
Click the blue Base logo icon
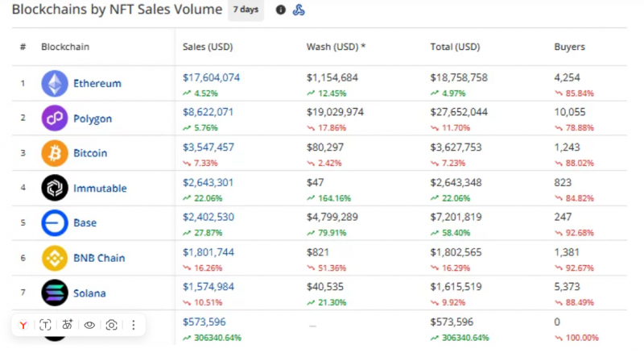pos(55,222)
